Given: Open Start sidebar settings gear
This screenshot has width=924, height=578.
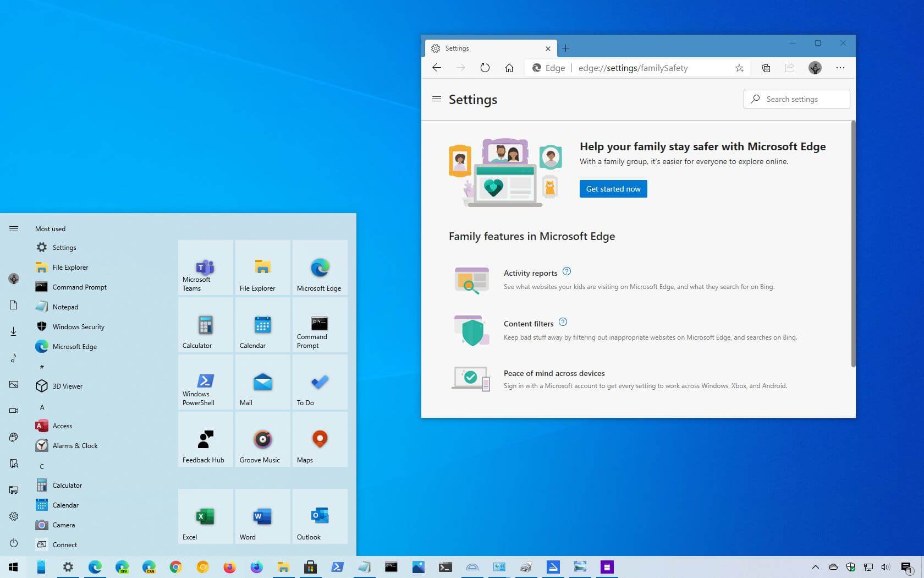Looking at the screenshot, I should pyautogui.click(x=14, y=516).
